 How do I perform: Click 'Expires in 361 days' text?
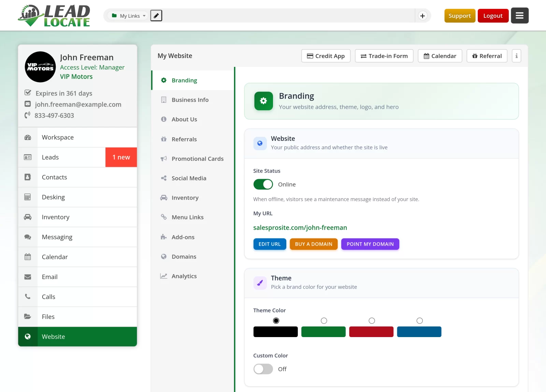64,93
